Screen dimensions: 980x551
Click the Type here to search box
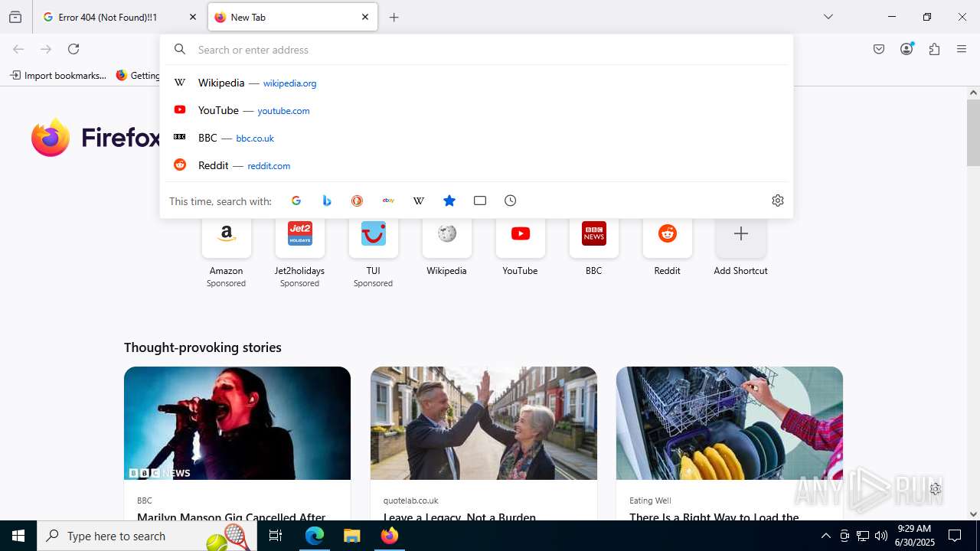(147, 536)
